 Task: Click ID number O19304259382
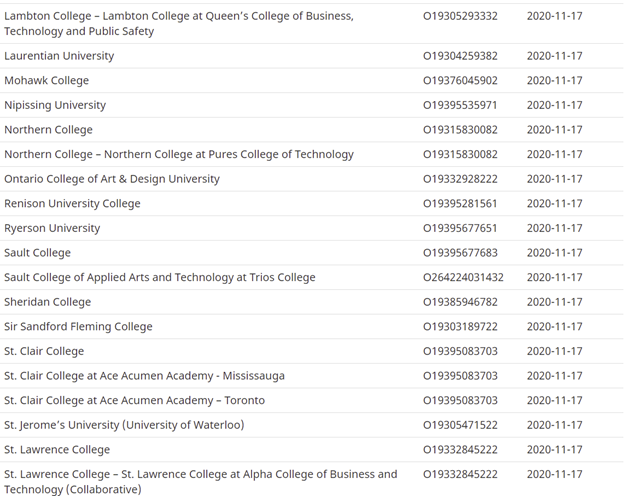point(460,56)
